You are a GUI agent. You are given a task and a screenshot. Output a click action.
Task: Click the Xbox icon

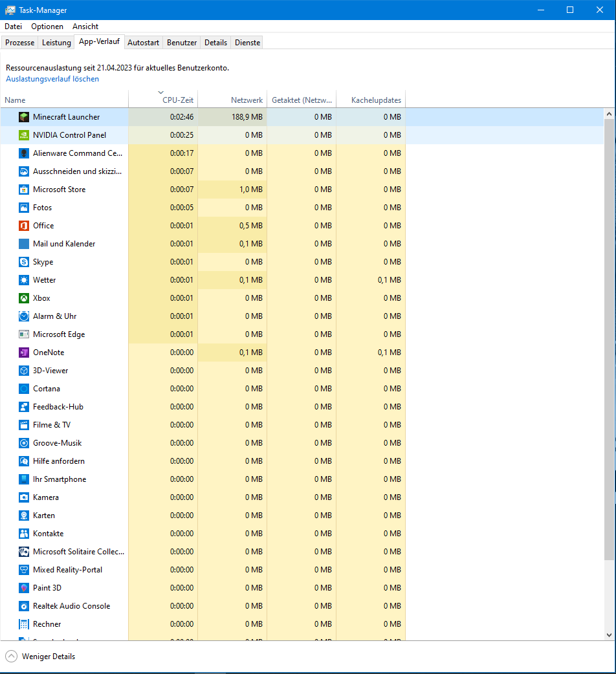[24, 298]
